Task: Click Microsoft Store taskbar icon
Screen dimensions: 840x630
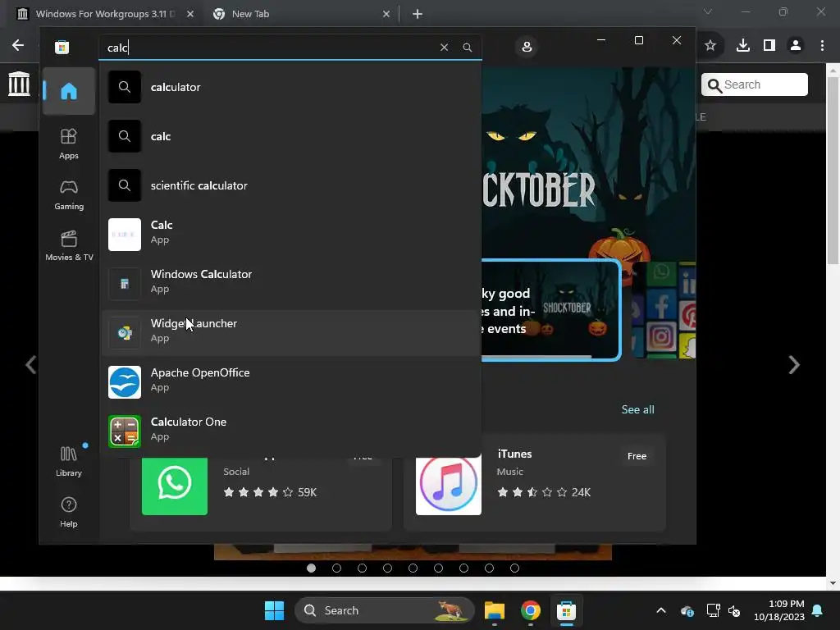Action: tap(566, 610)
